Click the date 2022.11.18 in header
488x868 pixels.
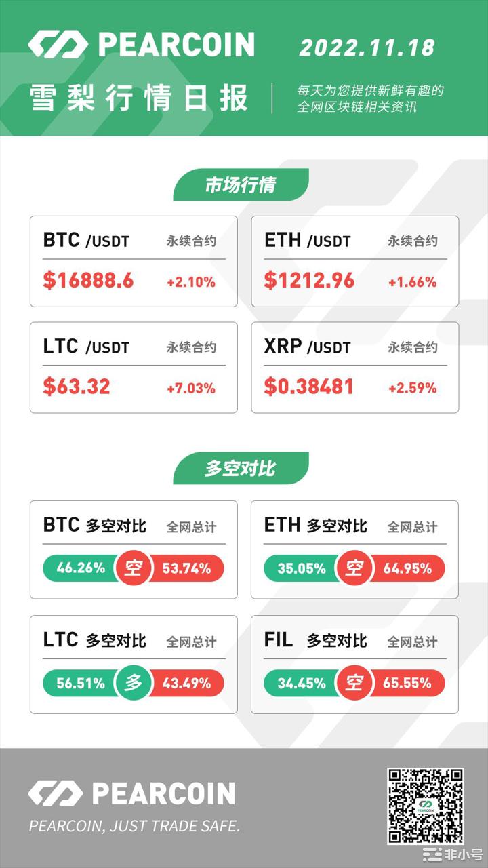[x=367, y=47]
